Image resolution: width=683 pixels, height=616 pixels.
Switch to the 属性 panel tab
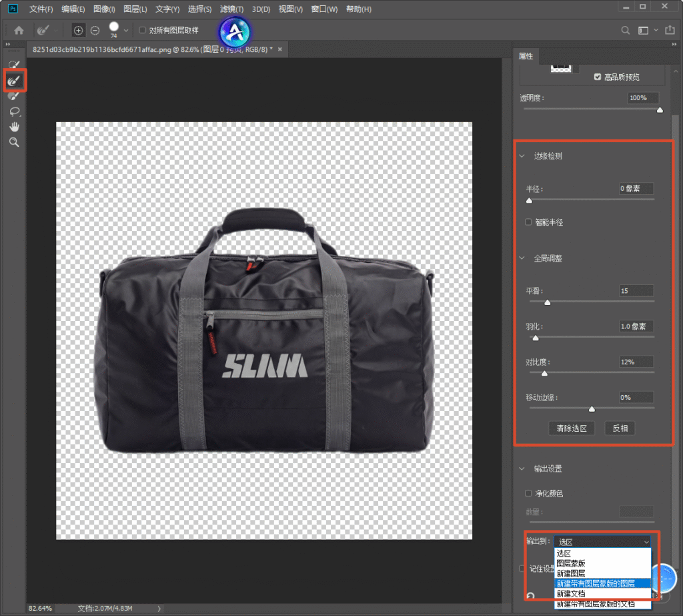pos(526,56)
